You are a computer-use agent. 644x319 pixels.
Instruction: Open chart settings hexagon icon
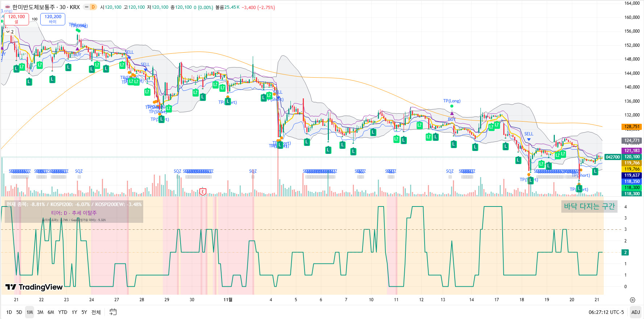point(633,300)
